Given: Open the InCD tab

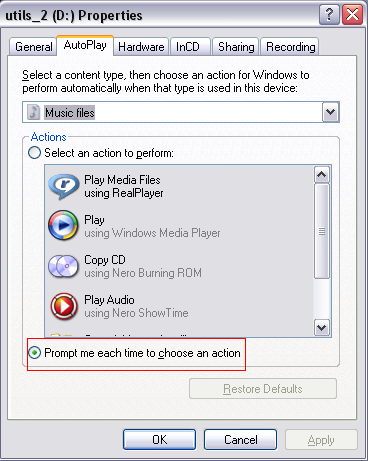Looking at the screenshot, I should 190,47.
